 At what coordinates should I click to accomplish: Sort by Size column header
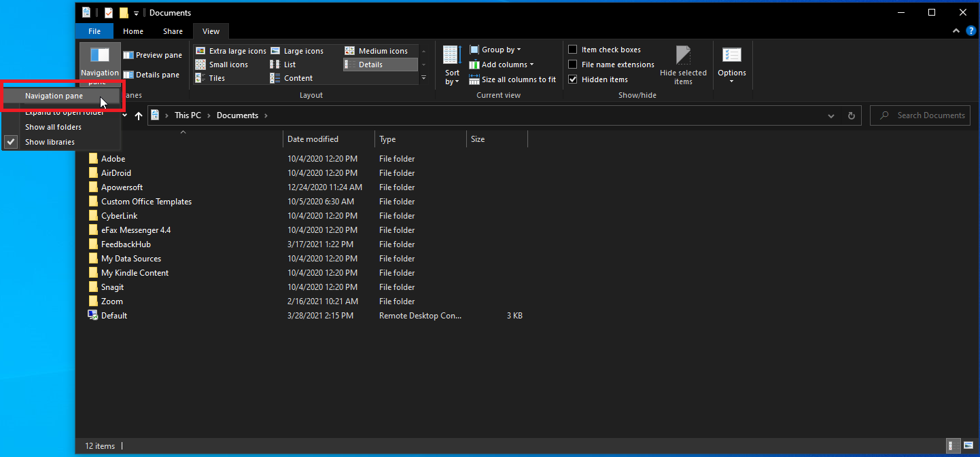coord(497,139)
